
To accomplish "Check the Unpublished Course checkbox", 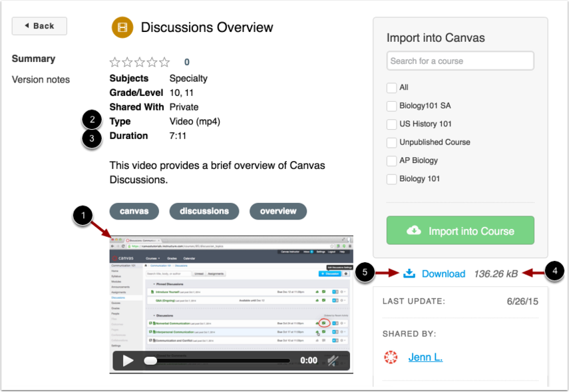I will 391,142.
